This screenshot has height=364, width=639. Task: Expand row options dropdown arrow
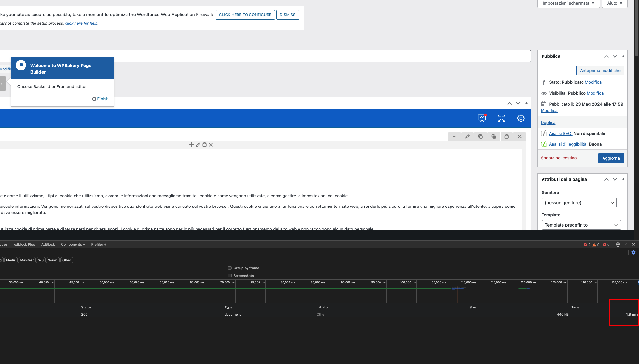[454, 136]
